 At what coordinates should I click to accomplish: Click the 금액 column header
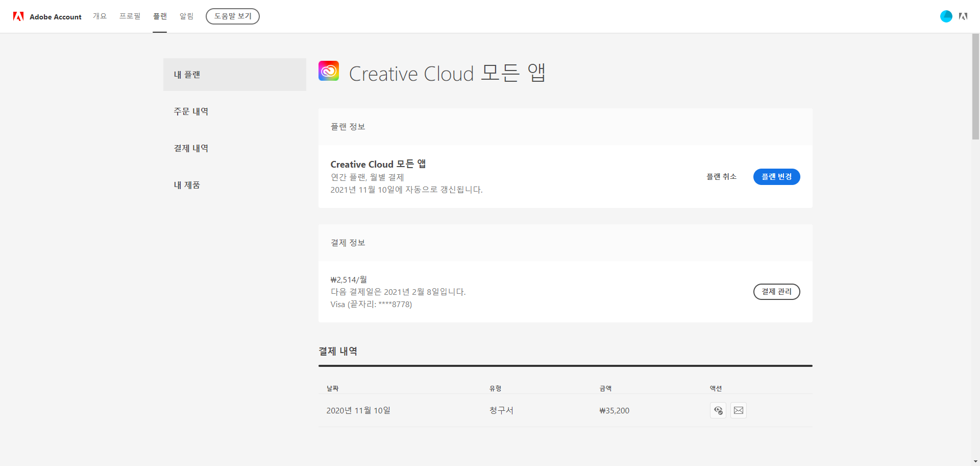605,388
